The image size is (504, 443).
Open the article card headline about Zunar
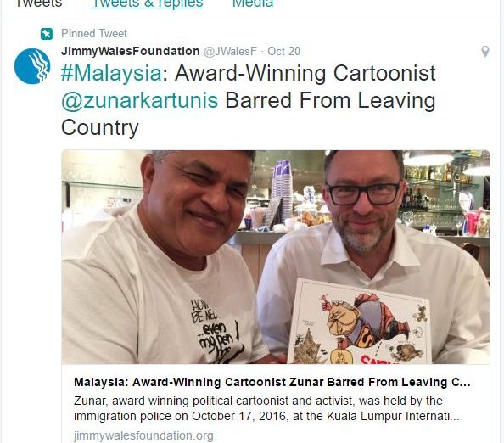[272, 382]
